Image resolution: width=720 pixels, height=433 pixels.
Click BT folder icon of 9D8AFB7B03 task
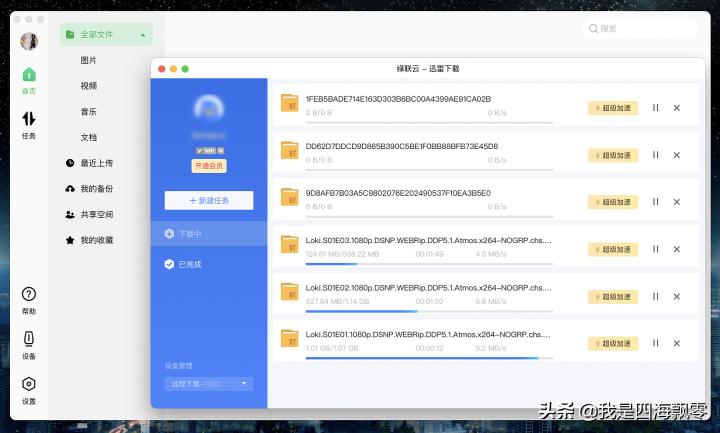pos(290,197)
